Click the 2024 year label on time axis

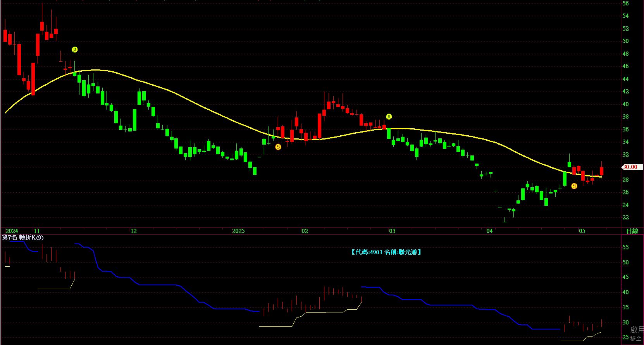[12, 231]
